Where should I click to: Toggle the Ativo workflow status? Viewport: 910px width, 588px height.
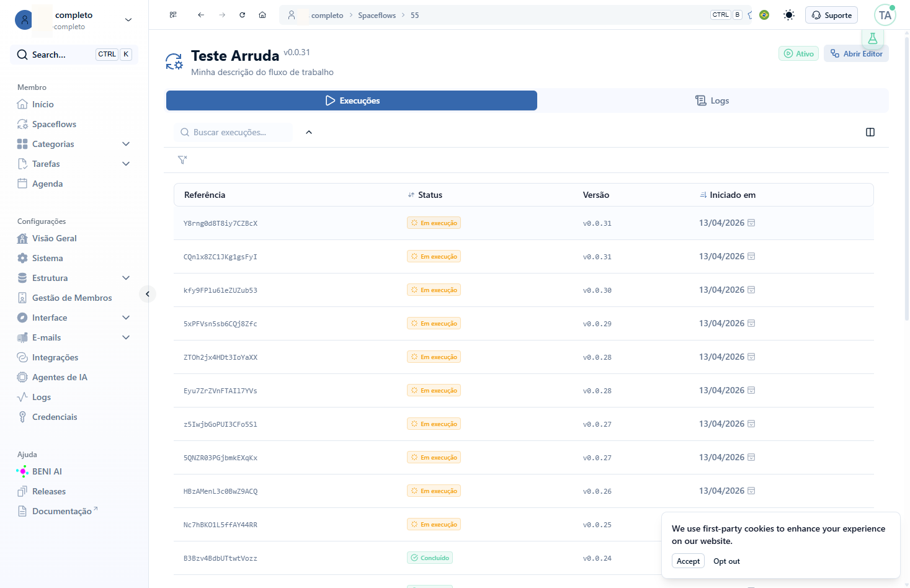799,54
